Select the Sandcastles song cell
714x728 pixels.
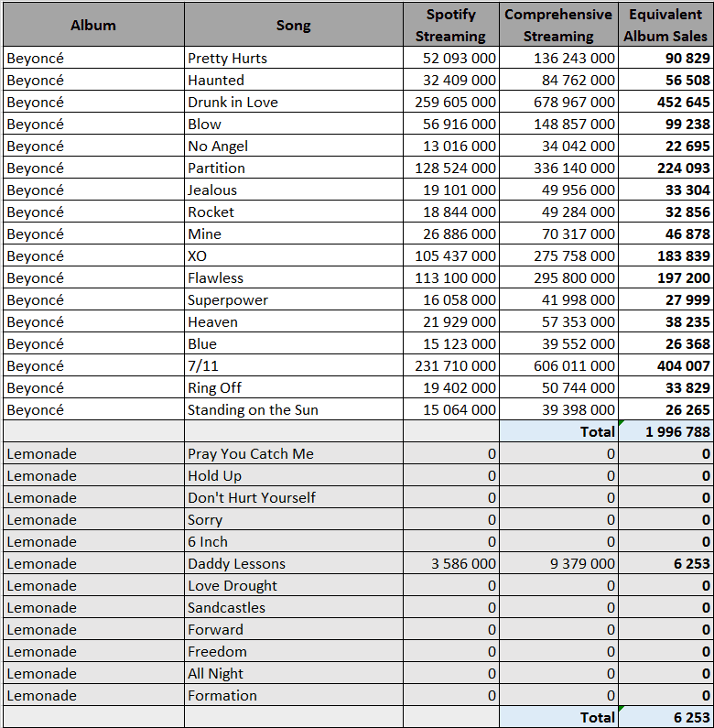[x=294, y=607]
